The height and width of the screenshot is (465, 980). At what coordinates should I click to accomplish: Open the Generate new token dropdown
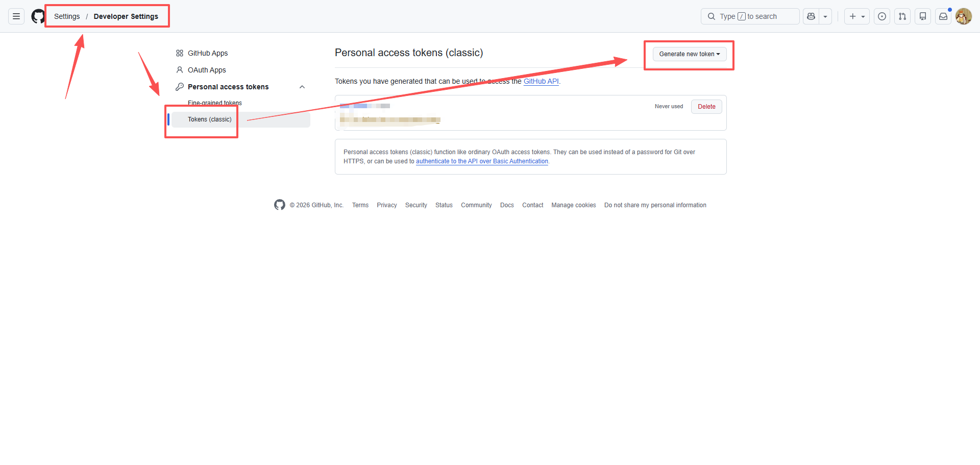pyautogui.click(x=690, y=54)
